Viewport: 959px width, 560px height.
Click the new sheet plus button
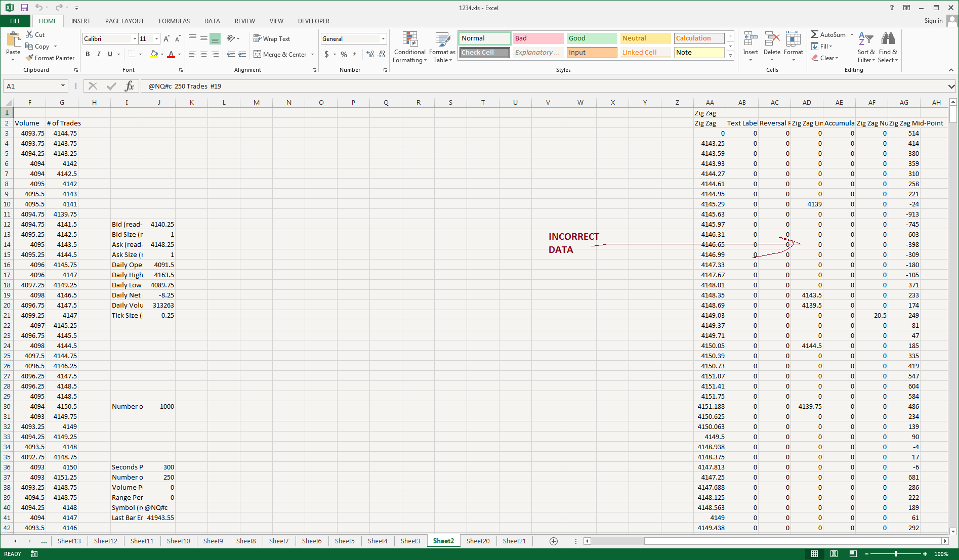click(554, 541)
